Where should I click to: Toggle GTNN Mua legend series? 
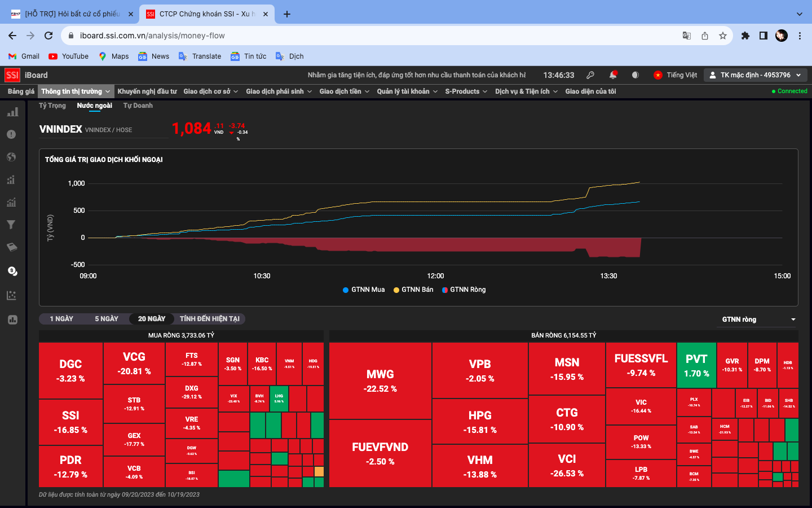(364, 290)
